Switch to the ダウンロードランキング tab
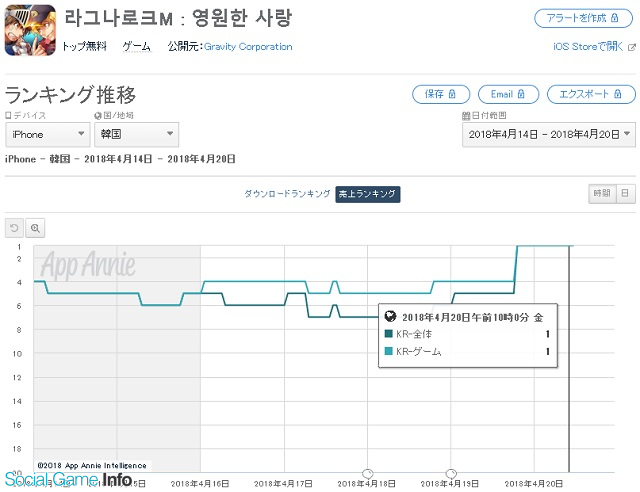The image size is (640, 492). 287,194
